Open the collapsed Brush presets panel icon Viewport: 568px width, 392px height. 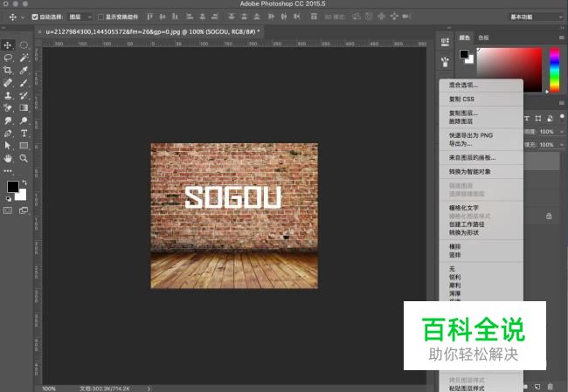pyautogui.click(x=445, y=61)
